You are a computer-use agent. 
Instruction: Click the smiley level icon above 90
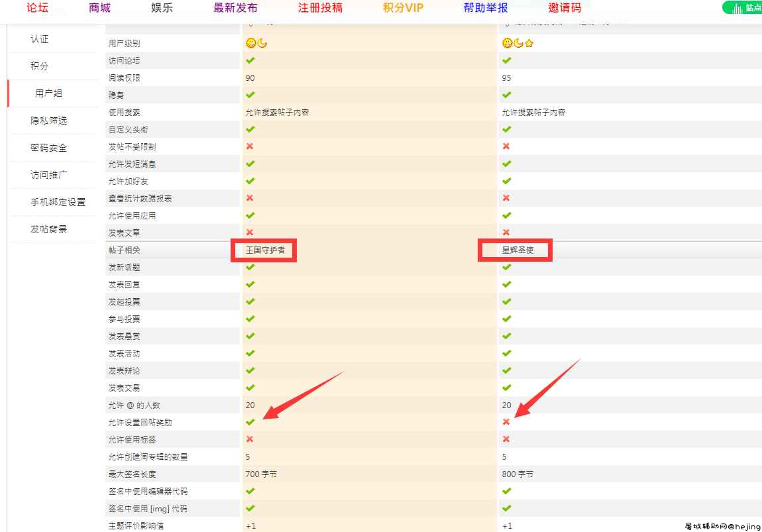[250, 43]
